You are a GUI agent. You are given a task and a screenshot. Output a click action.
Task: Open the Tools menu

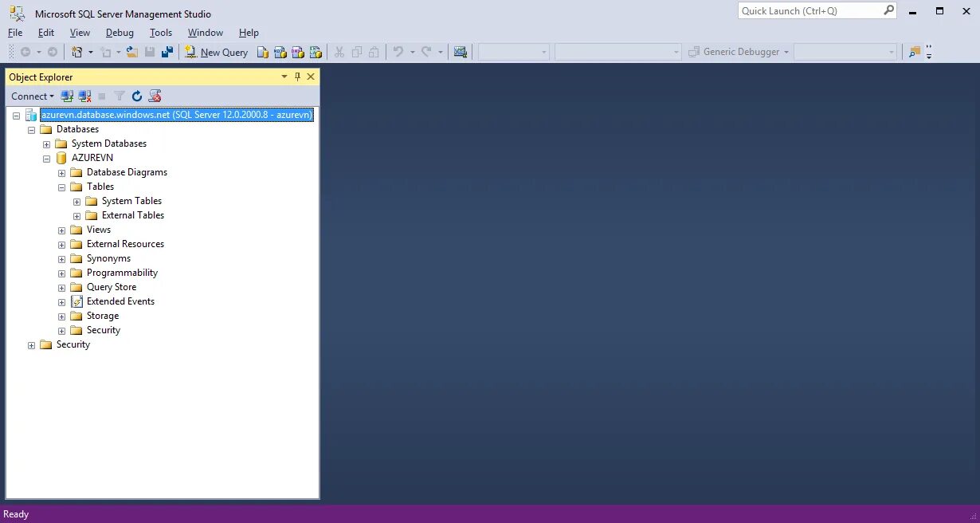161,33
